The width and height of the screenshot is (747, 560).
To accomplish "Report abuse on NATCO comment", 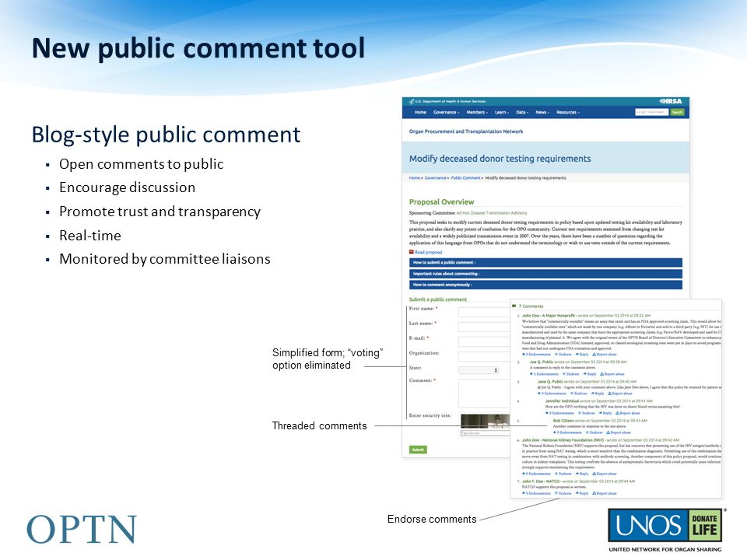I will pyautogui.click(x=605, y=493).
